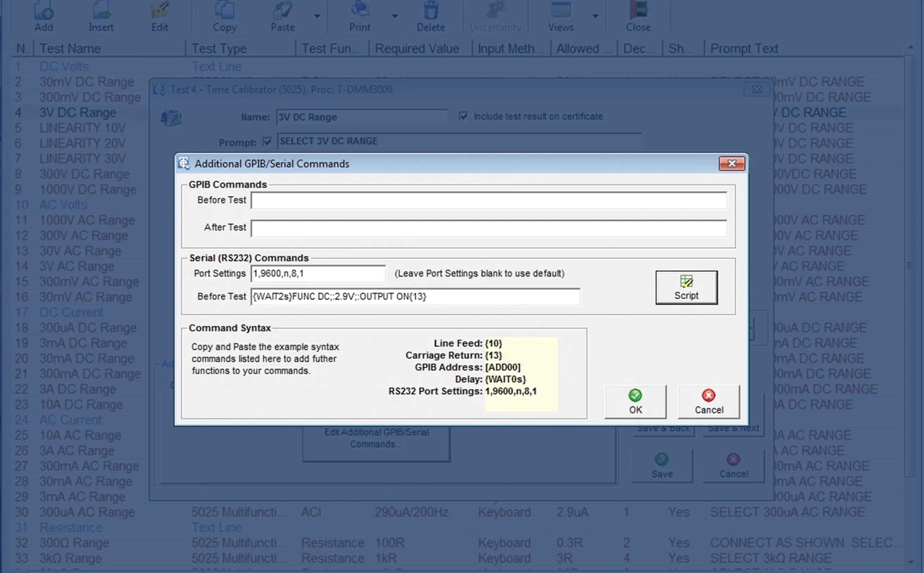
Task: Click the Edit toolbar icon
Action: (x=160, y=10)
